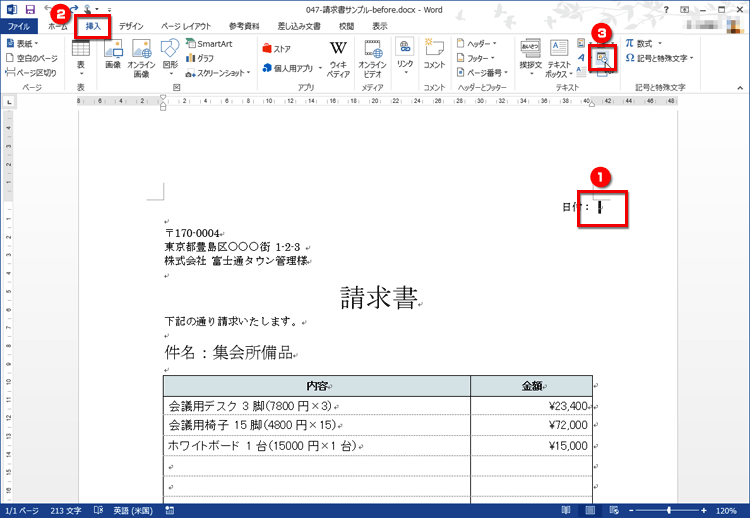The height and width of the screenshot is (518, 750).
Task: Insert WordArt with the slanted A icon
Action: [581, 58]
